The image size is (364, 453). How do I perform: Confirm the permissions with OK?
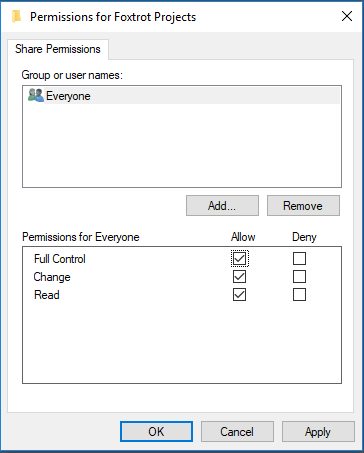(x=156, y=432)
